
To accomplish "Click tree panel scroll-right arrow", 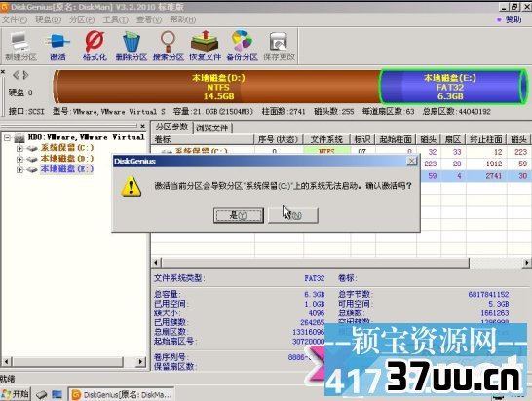I will [140, 362].
